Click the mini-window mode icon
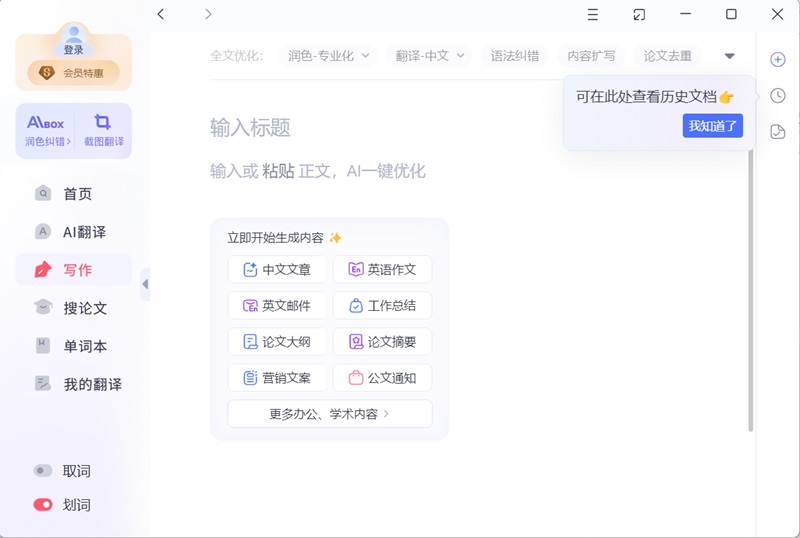The image size is (800, 538). pos(639,14)
